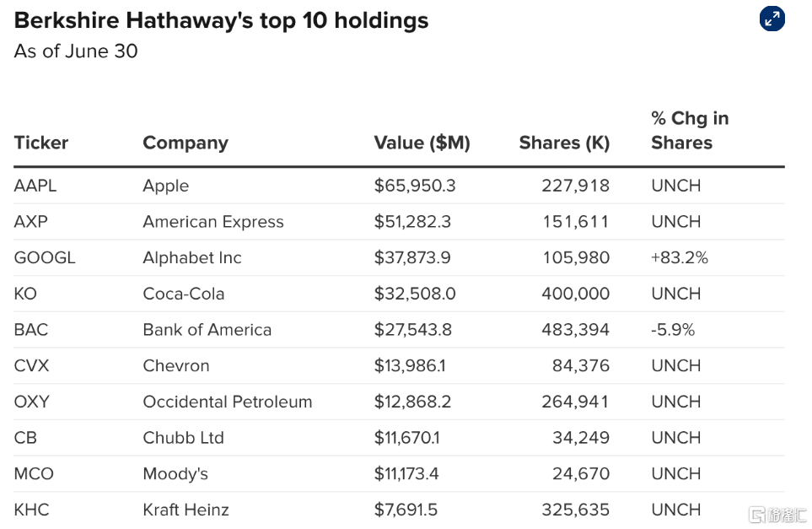
Task: Select the Ticker column header
Action: tap(41, 143)
